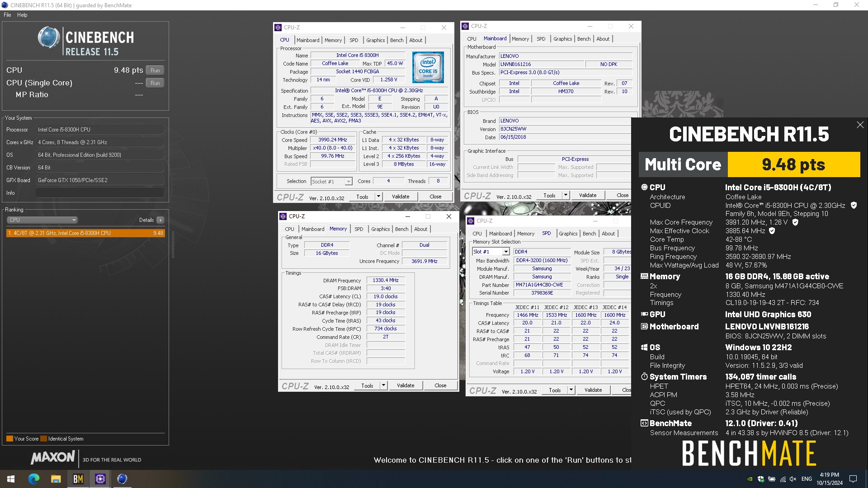Click the Max Core Frequency verified shield
This screenshot has width=868, height=488.
(x=795, y=222)
